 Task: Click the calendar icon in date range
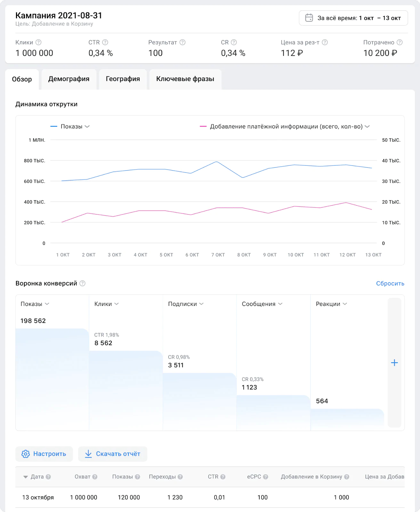309,18
